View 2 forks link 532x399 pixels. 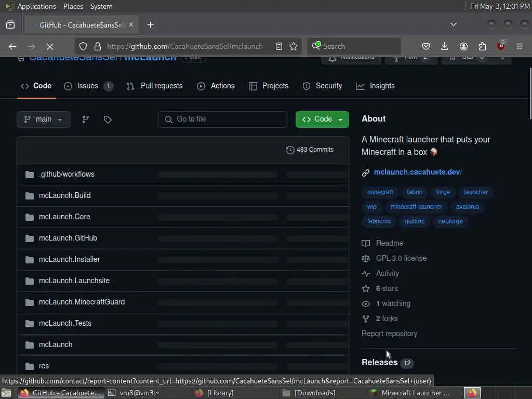(x=380, y=318)
